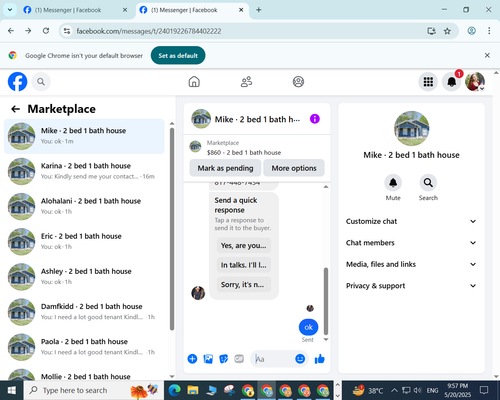
Task: Mute this conversation with the bell icon
Action: tap(393, 183)
